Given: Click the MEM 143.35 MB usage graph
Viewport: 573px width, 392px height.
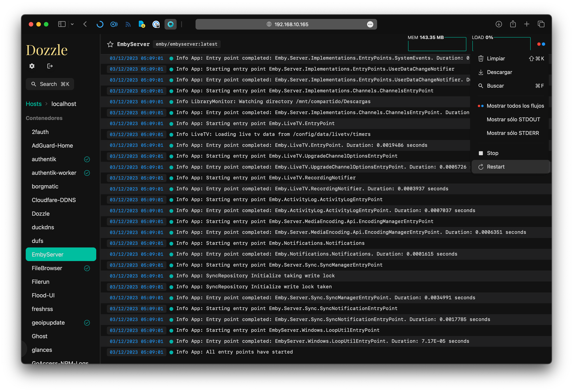Looking at the screenshot, I should click(437, 44).
